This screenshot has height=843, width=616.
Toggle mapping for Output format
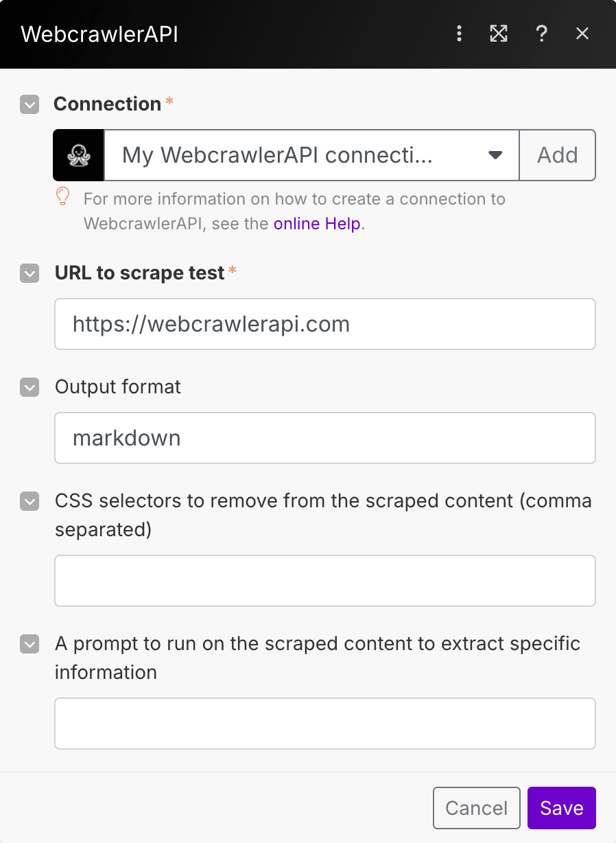pos(29,387)
